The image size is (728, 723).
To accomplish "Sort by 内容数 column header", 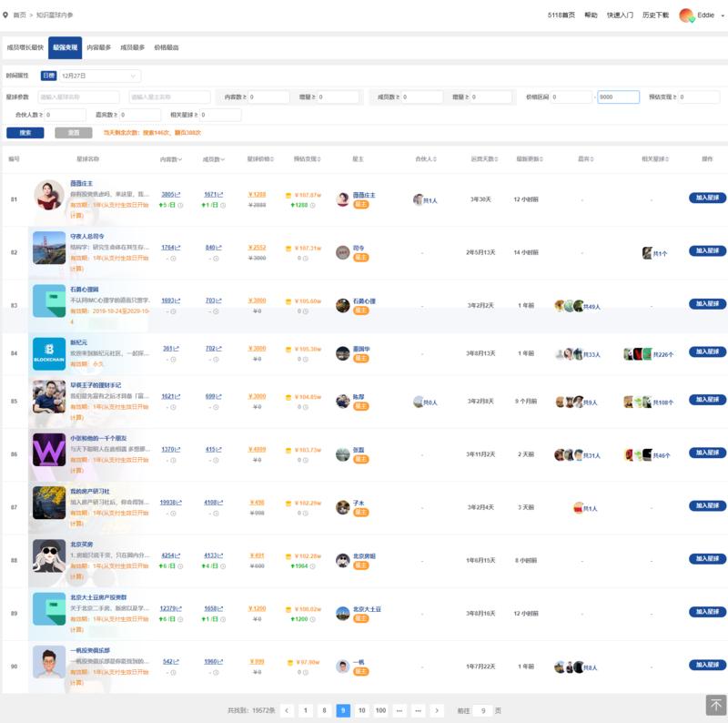I will [x=170, y=159].
